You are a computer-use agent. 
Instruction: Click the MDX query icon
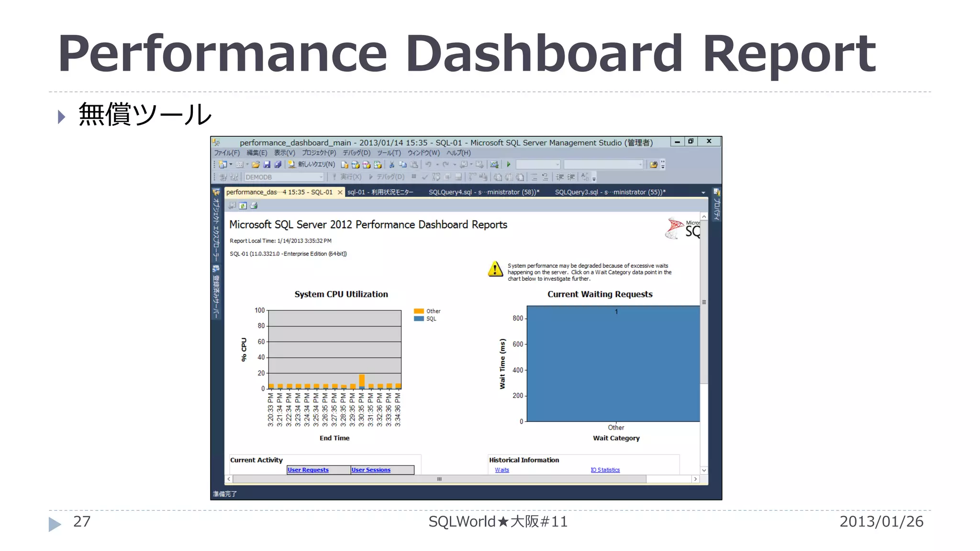click(356, 165)
